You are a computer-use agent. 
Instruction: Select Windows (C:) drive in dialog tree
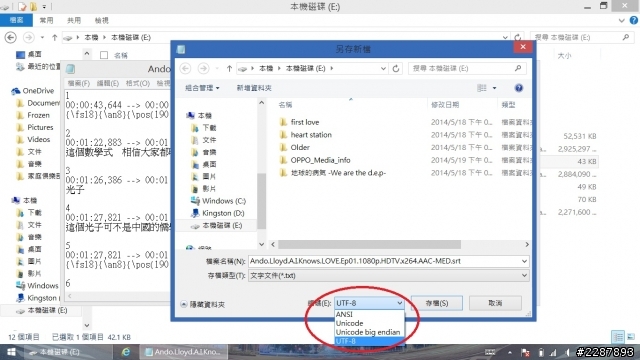click(219, 201)
